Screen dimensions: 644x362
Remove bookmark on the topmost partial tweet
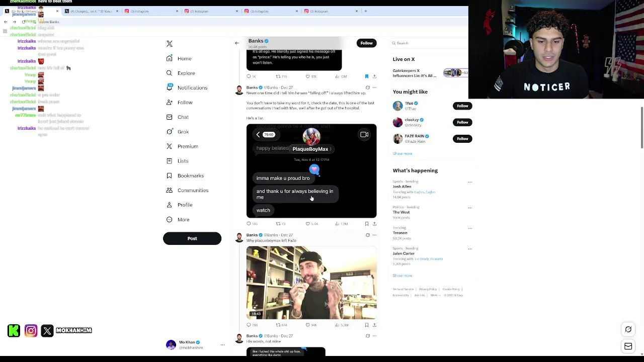(x=367, y=76)
